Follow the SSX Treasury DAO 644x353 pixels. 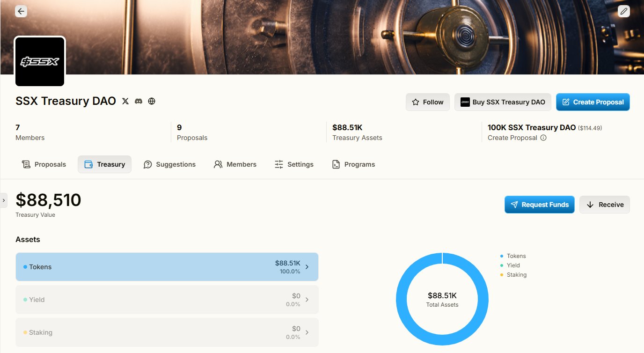427,102
